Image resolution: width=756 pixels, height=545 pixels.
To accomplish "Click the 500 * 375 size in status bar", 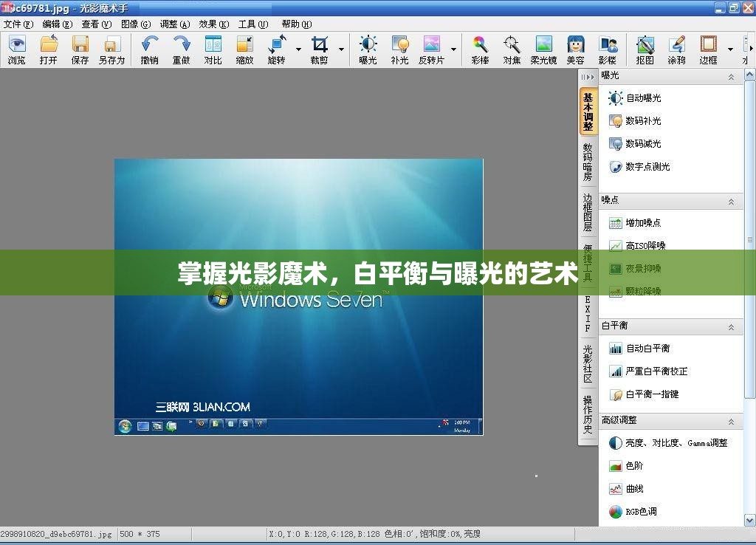I will point(140,534).
